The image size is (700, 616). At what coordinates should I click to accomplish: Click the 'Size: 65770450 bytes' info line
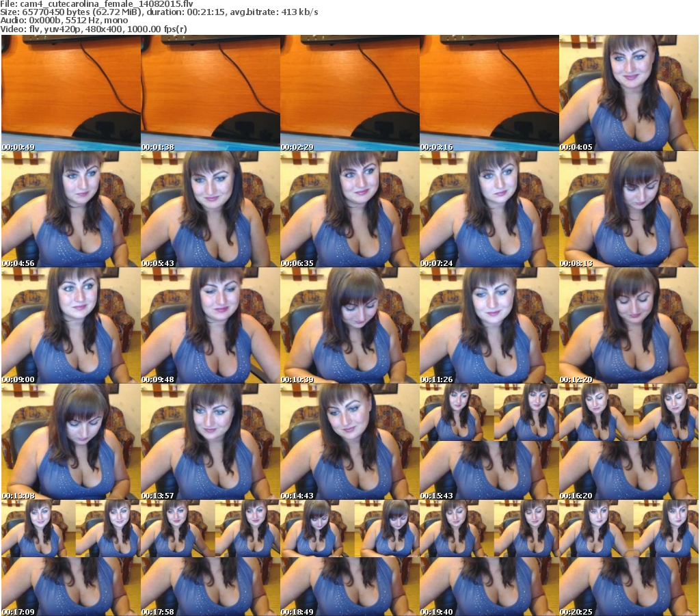(x=159, y=12)
